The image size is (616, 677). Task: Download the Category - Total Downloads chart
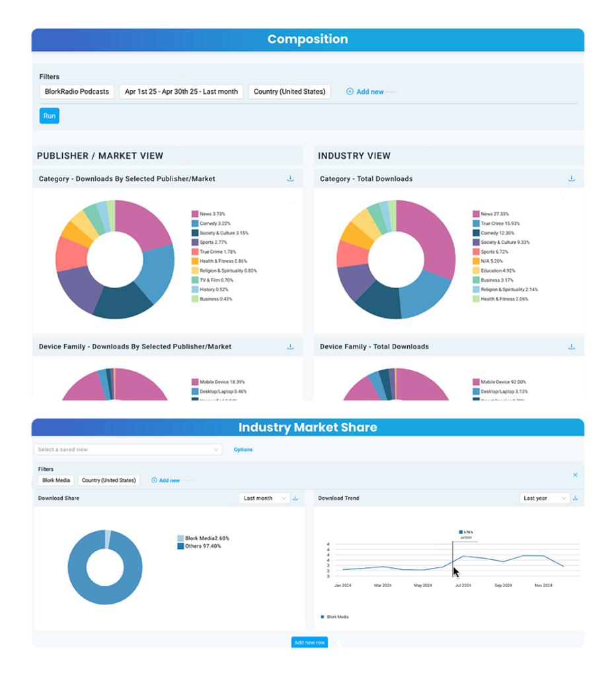click(571, 179)
